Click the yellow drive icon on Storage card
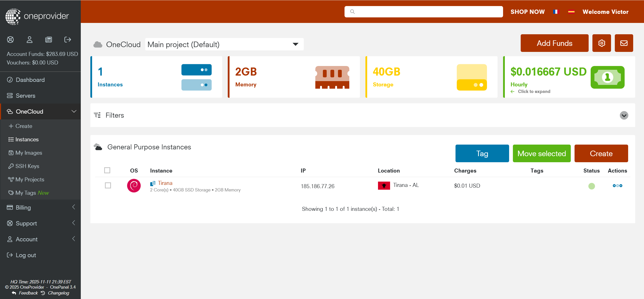The image size is (644, 299). click(472, 77)
